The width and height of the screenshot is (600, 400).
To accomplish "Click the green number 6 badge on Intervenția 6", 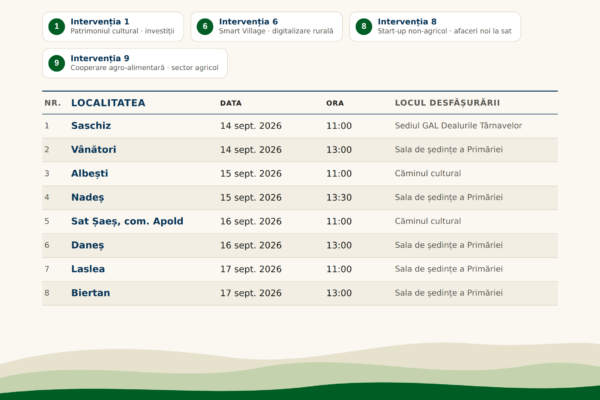I will (205, 26).
